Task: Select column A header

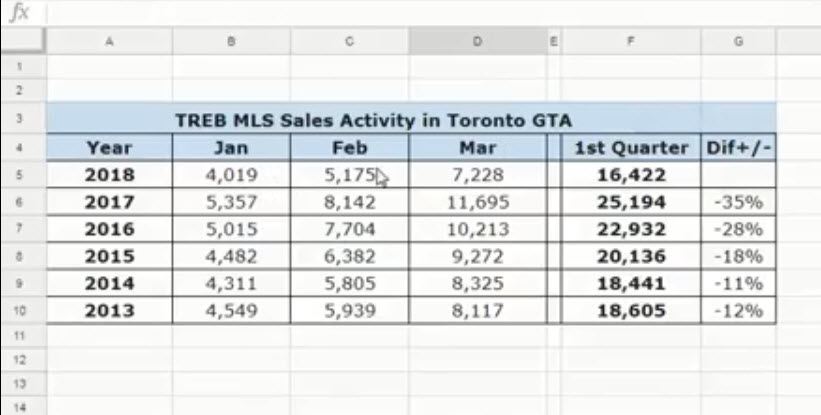Action: point(109,42)
